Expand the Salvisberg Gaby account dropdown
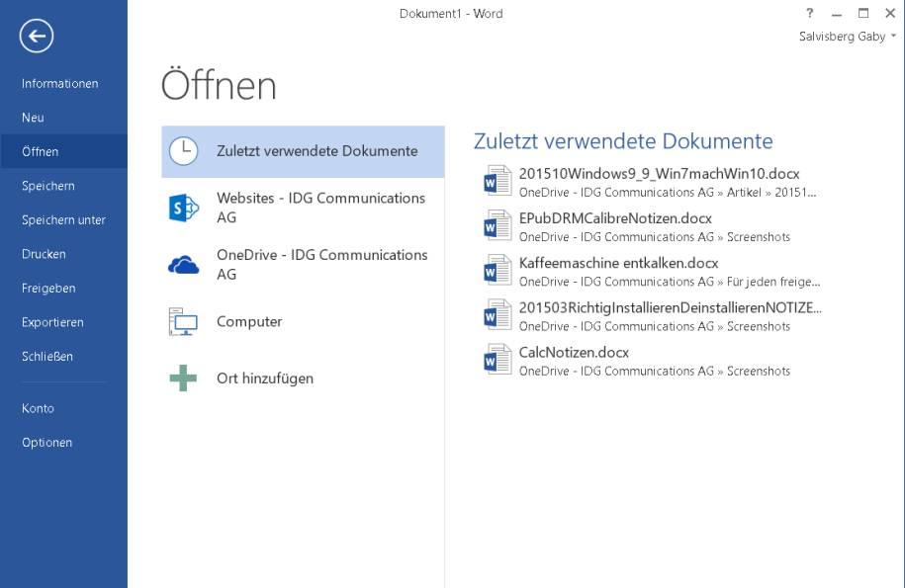This screenshot has width=905, height=588. point(893,37)
